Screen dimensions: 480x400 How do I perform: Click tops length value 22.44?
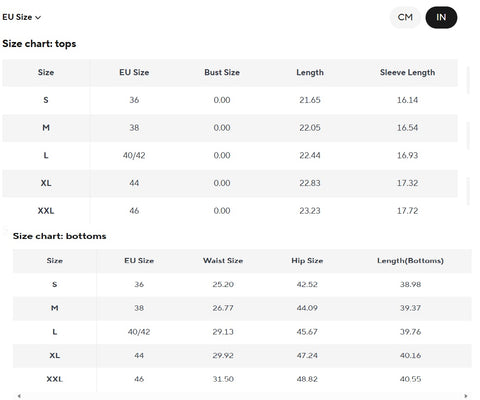pyautogui.click(x=310, y=155)
